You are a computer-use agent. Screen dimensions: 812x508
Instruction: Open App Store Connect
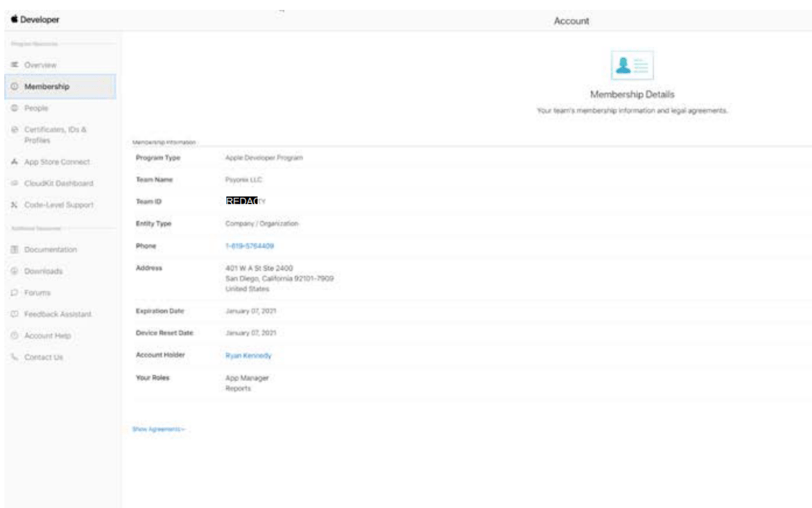57,162
